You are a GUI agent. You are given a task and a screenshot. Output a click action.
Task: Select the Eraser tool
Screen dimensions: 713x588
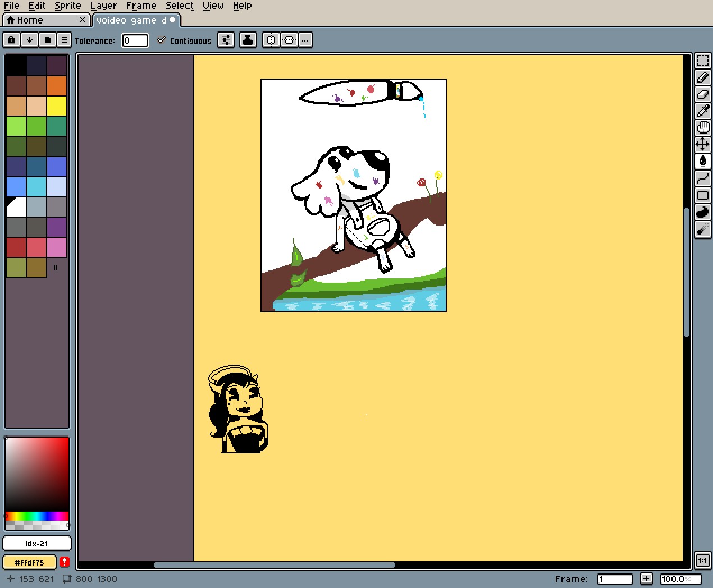(702, 94)
